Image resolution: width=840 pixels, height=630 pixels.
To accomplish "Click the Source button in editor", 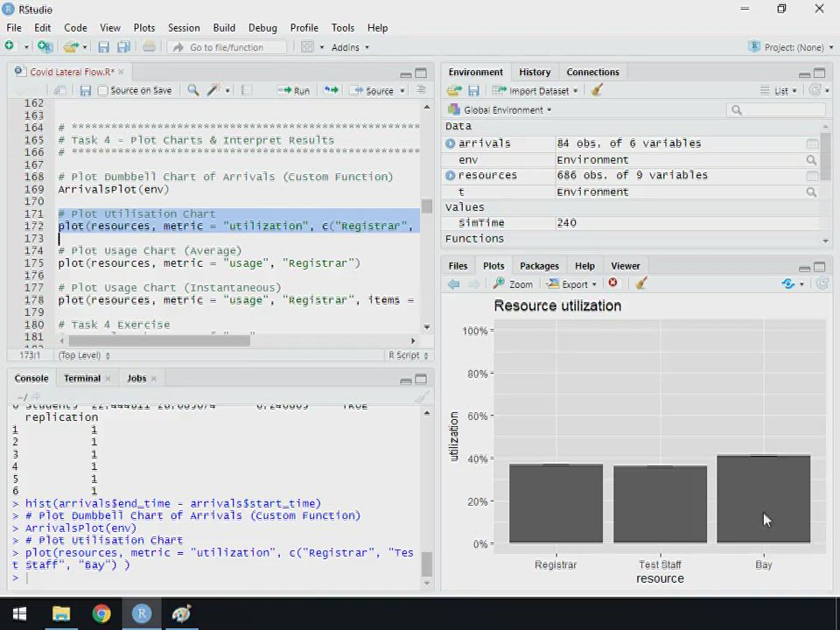I will coord(374,90).
